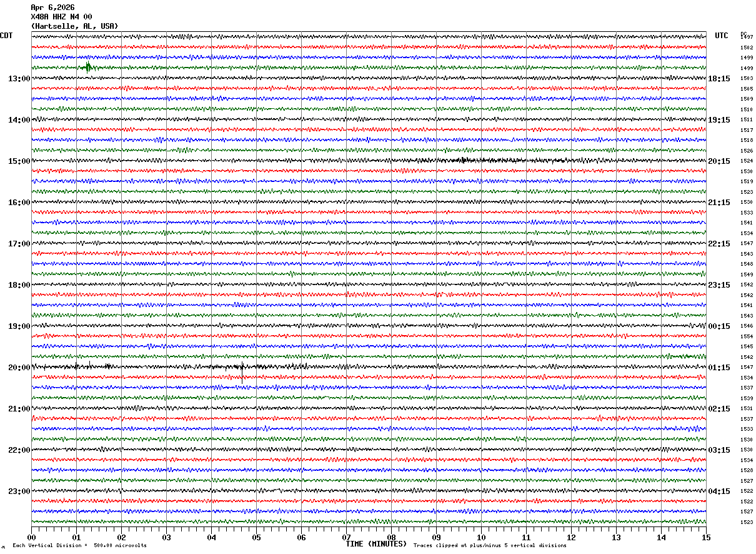This screenshot has width=756, height=554.
Task: Click minute tick label 00 on x-axis
Action: click(x=31, y=537)
